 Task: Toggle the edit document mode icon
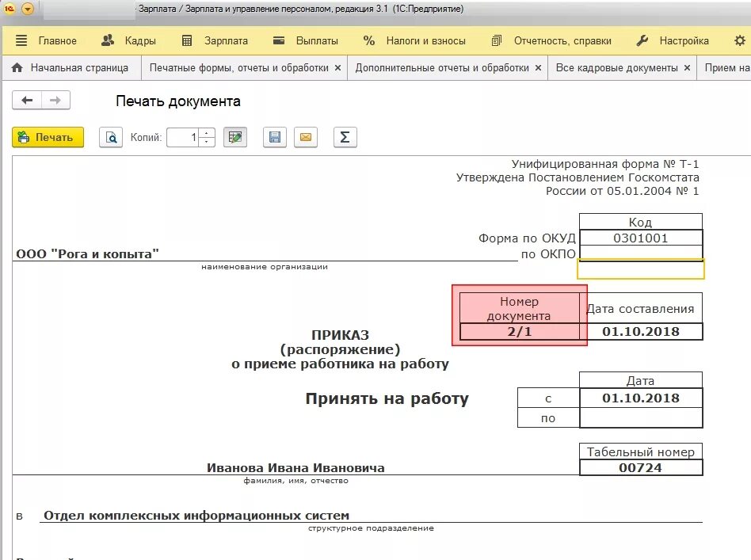coord(235,137)
